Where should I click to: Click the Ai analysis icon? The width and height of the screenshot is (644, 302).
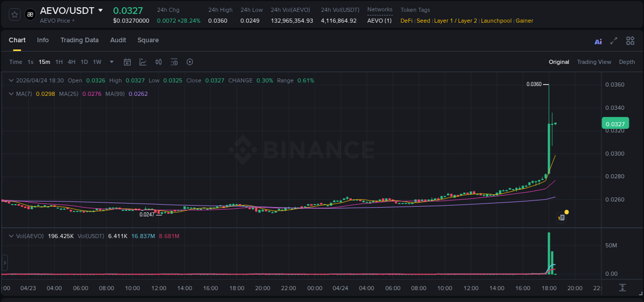(598, 41)
